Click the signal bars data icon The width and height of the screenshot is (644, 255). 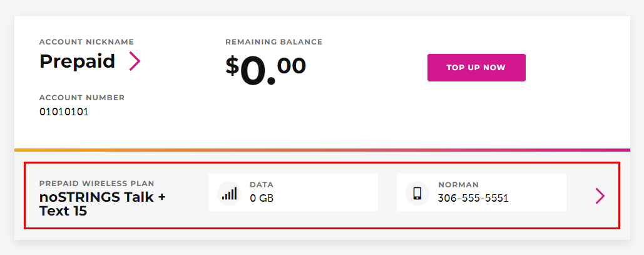229,192
